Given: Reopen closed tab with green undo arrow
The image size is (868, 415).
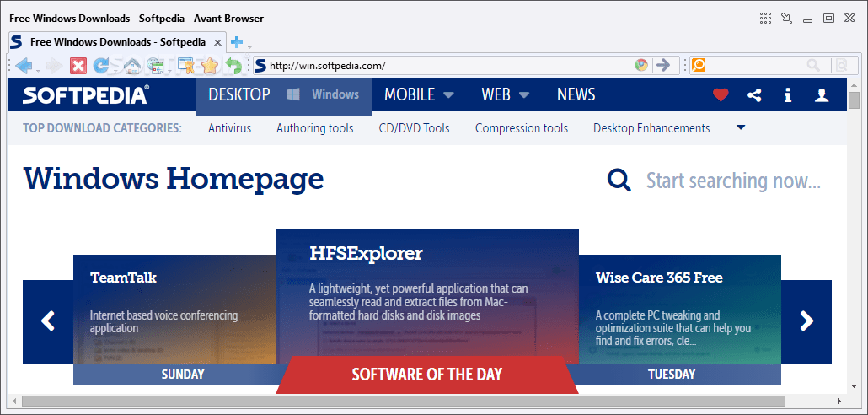Looking at the screenshot, I should pyautogui.click(x=233, y=66).
